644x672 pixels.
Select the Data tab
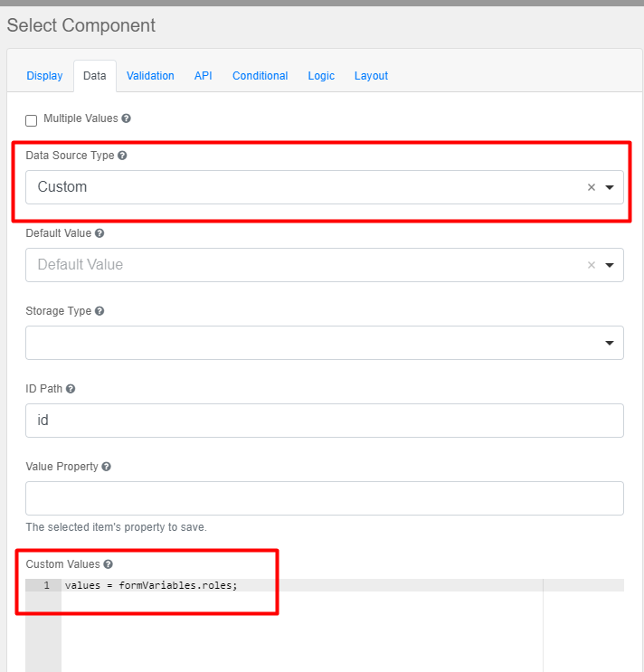95,76
